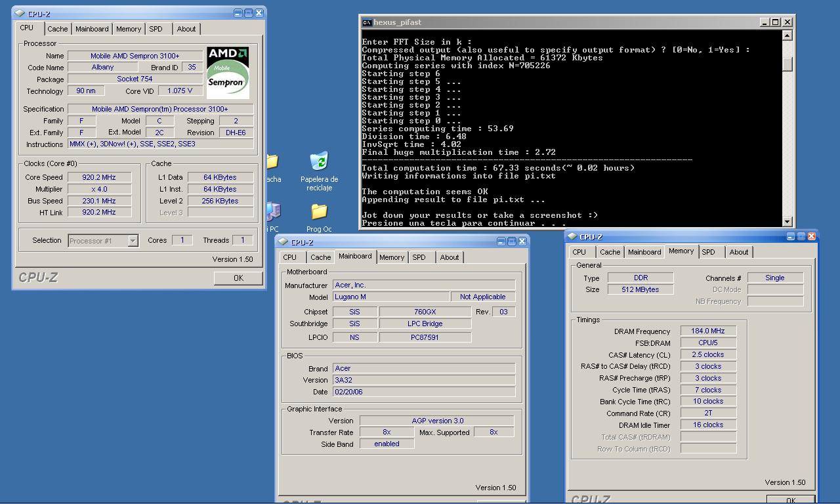Click the DRAM Frequency 184.0 MHz value

point(708,331)
